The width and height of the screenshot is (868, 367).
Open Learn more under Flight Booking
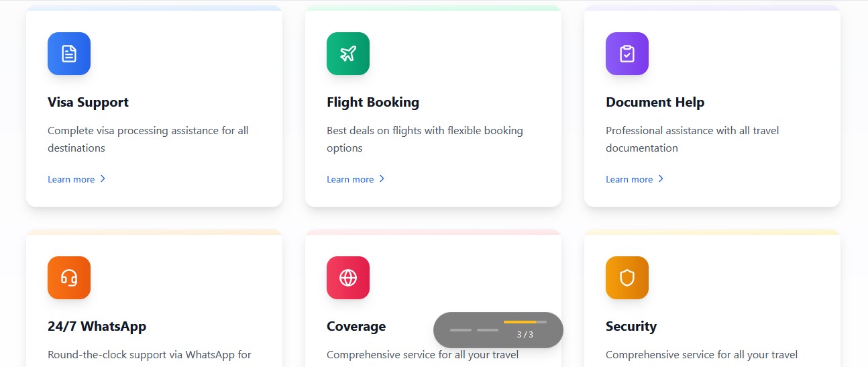(350, 179)
